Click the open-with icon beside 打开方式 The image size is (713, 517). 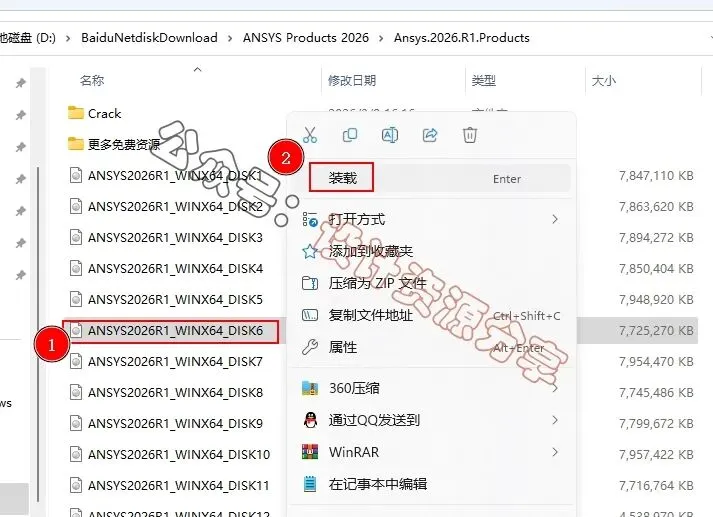pos(310,220)
